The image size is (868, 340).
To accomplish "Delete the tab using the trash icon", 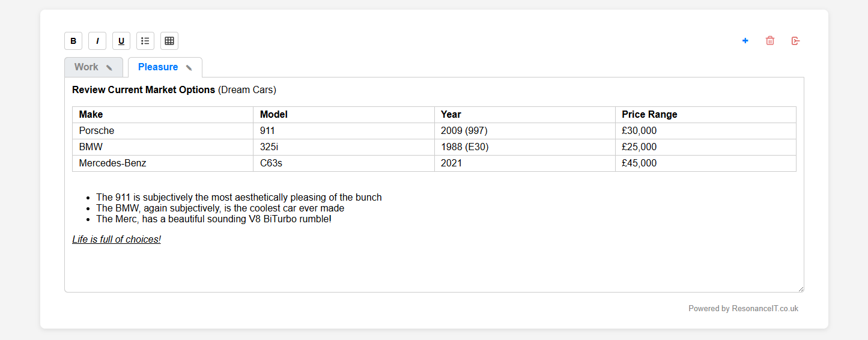I will tap(770, 41).
